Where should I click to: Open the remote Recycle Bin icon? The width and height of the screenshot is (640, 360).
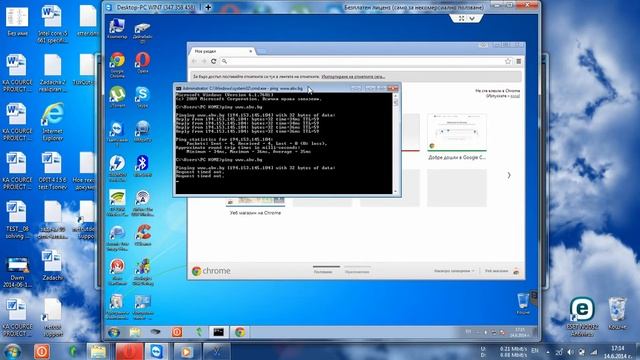point(523,303)
